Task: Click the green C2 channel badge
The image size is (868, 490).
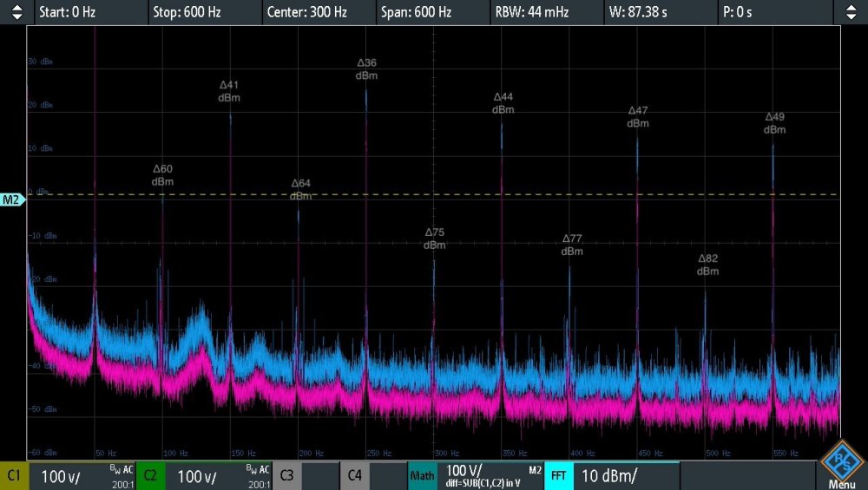Action: pos(150,476)
